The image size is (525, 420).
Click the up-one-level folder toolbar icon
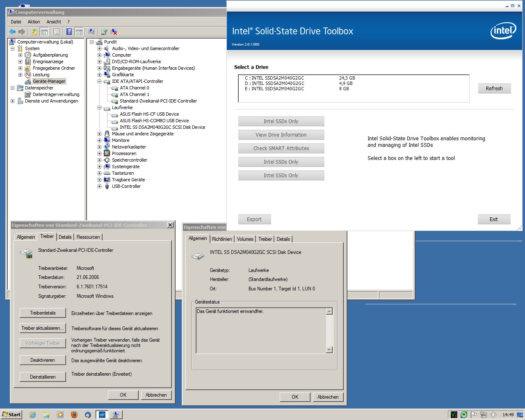coord(34,32)
